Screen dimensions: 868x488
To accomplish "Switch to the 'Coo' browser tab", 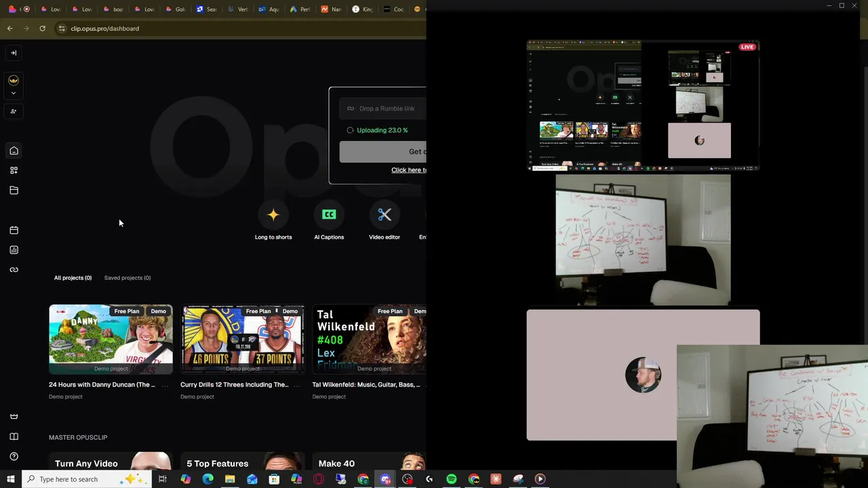I will pyautogui.click(x=393, y=9).
